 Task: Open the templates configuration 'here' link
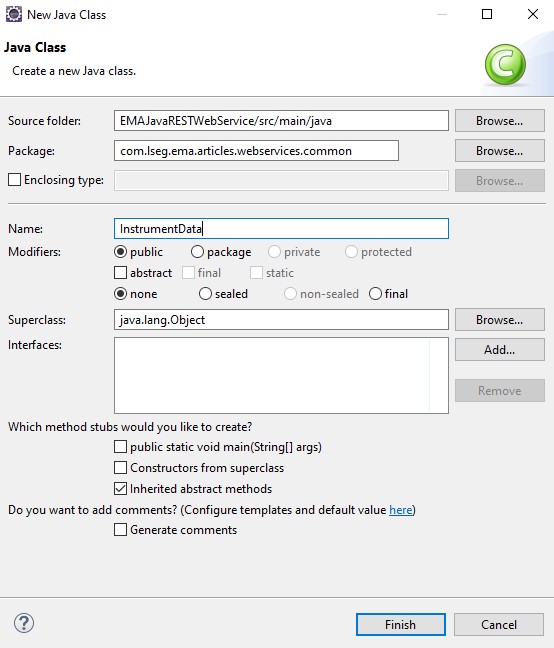[x=401, y=510]
